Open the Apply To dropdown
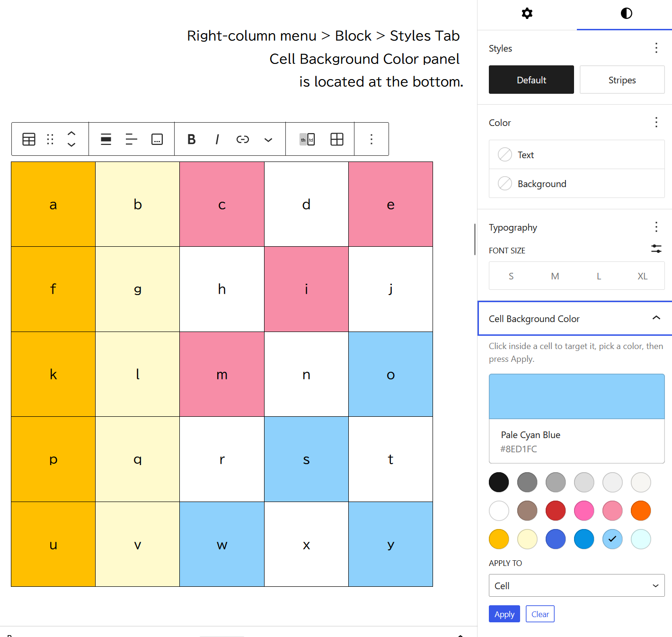The width and height of the screenshot is (672, 637). tap(576, 585)
